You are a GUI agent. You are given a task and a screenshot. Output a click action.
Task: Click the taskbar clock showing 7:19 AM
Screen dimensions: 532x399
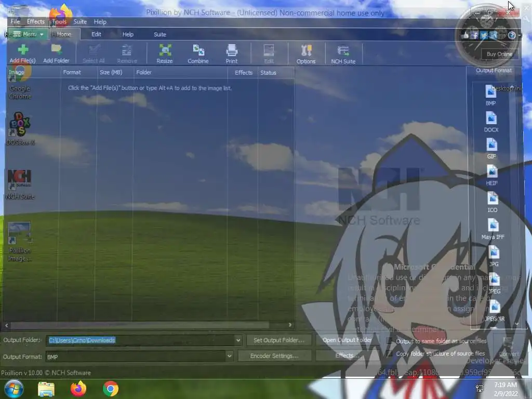506,389
